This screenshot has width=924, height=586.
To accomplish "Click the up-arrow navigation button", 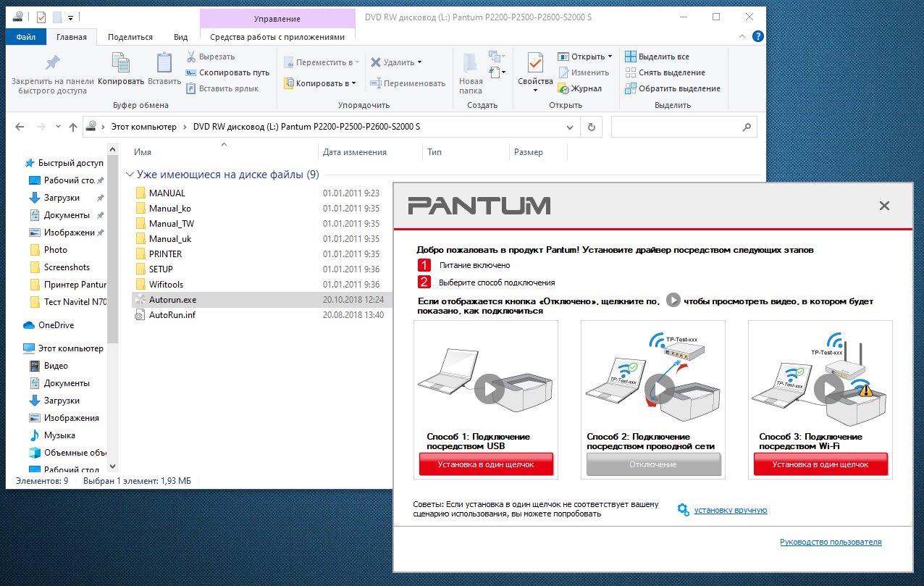I will tap(72, 127).
